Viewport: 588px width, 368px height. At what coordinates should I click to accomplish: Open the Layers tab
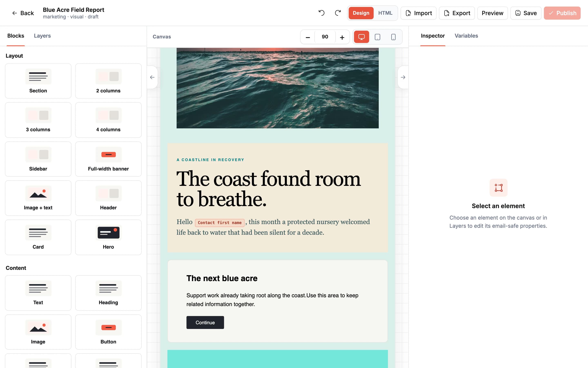pyautogui.click(x=42, y=36)
